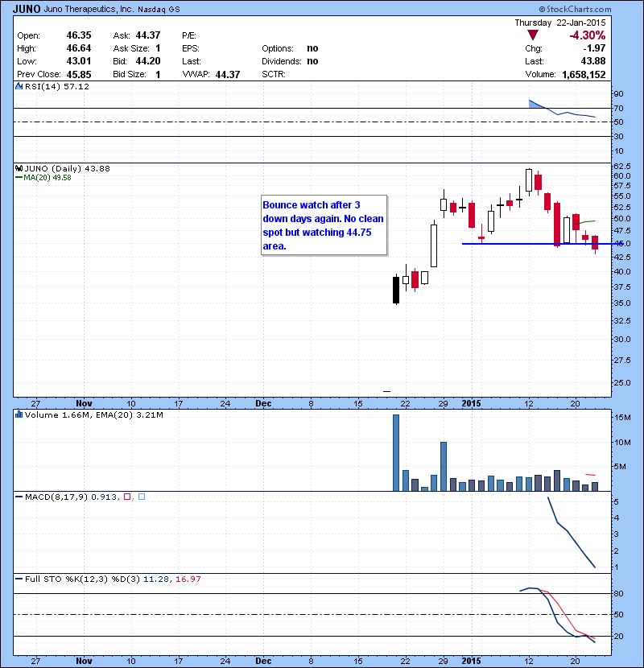Select the Options value no
The height and width of the screenshot is (668, 644).
click(x=312, y=48)
